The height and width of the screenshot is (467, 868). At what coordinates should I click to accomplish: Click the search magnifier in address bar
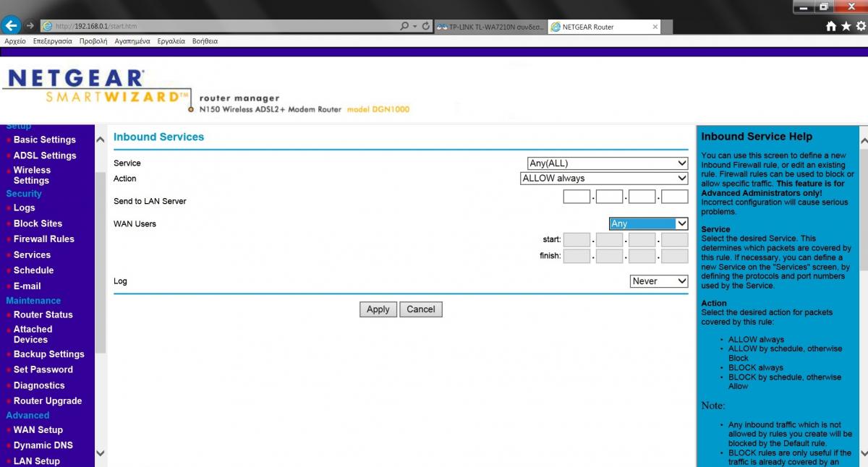404,26
